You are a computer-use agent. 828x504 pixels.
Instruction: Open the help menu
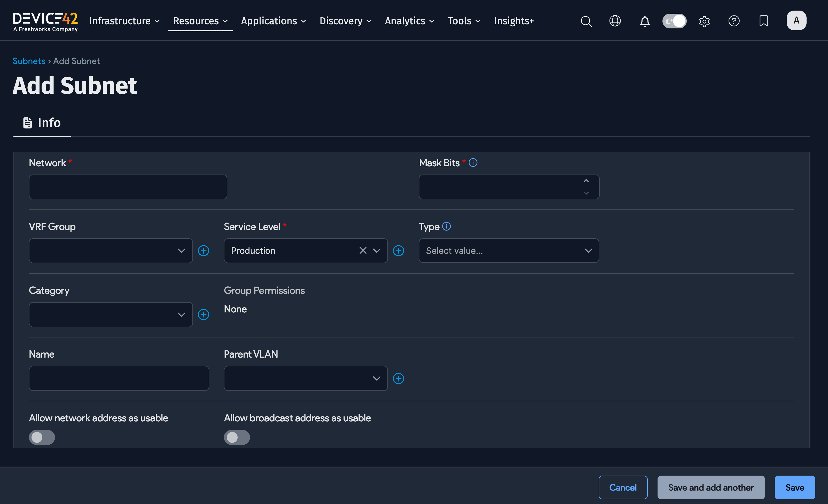734,21
